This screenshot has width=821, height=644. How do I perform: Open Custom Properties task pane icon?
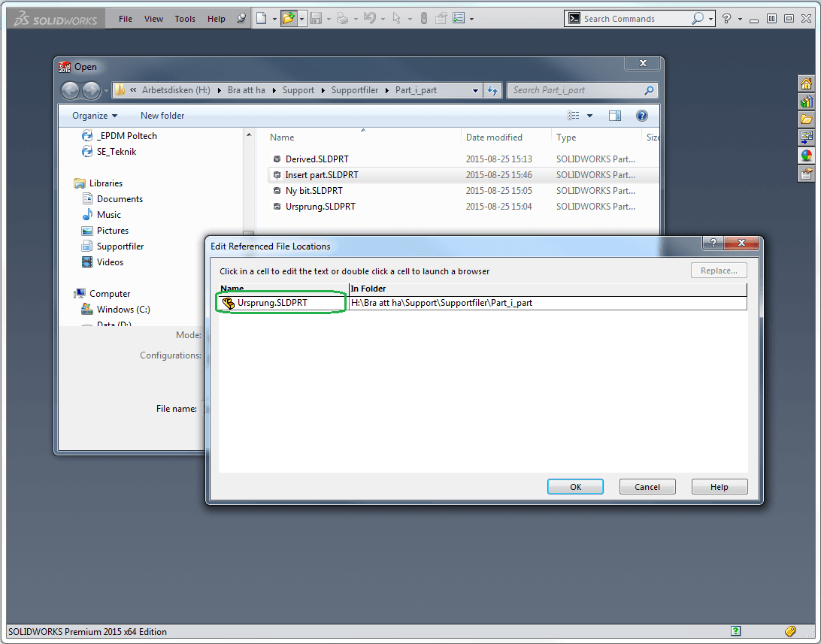pos(806,174)
